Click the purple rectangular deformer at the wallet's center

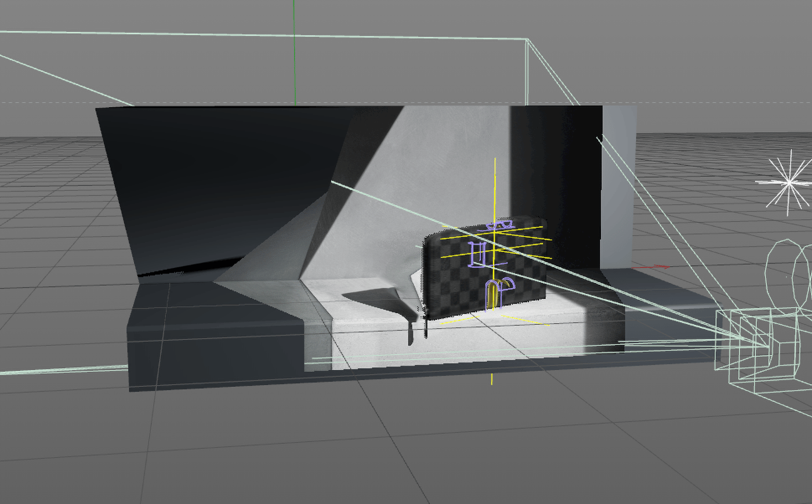click(x=479, y=255)
